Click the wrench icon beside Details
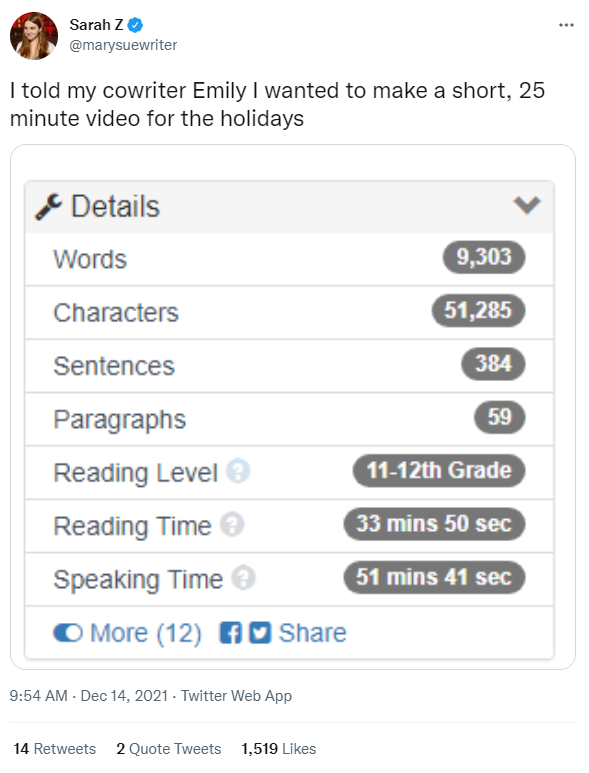This screenshot has height=773, width=589. click(48, 207)
